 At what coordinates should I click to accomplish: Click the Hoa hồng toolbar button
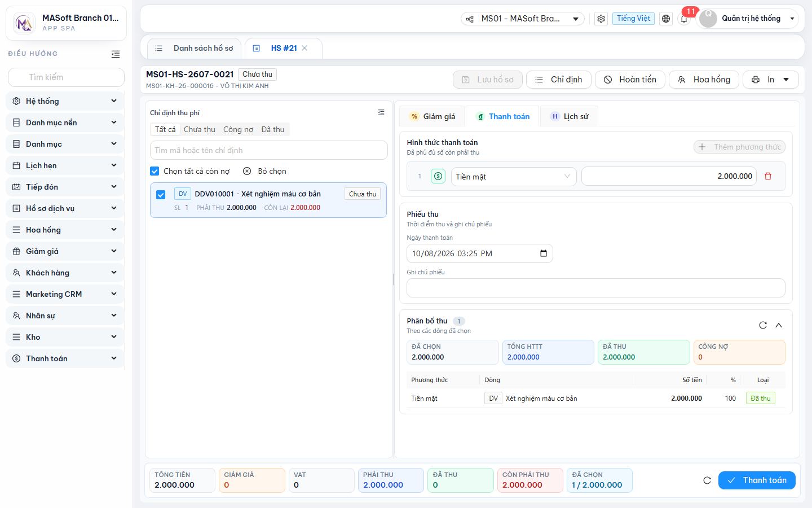point(704,80)
